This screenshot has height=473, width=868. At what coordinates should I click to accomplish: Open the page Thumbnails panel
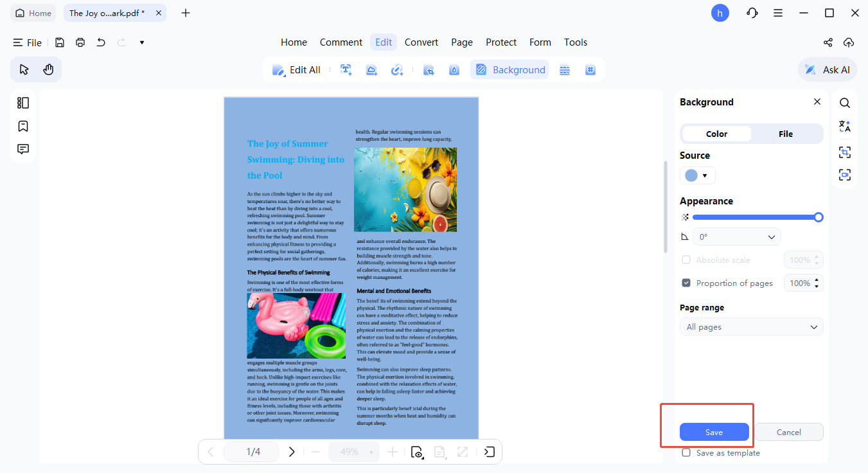22,102
